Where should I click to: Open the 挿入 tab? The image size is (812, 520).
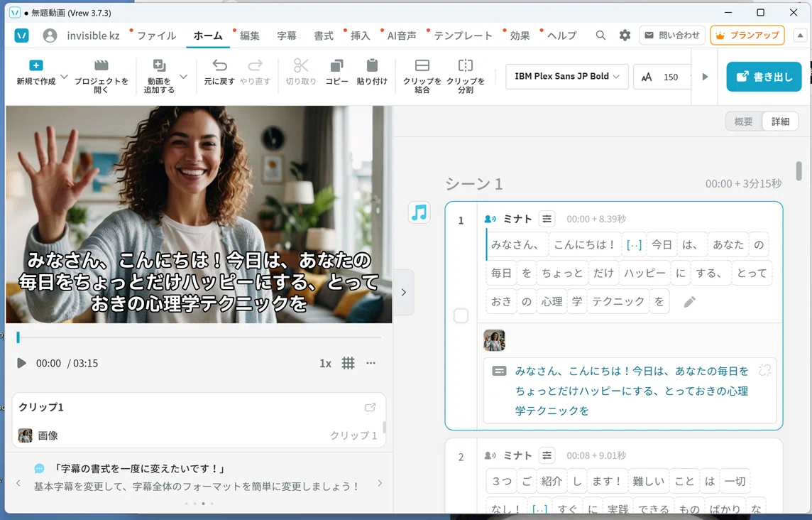(x=360, y=36)
